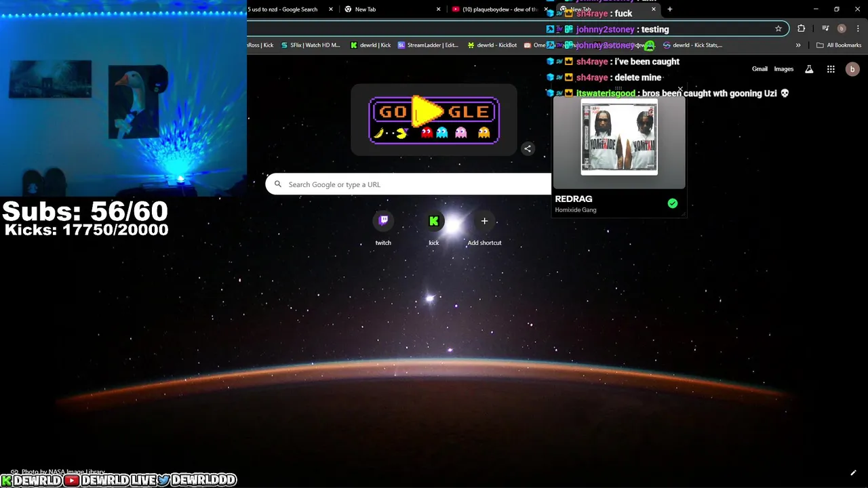This screenshot has width=868, height=488.
Task: Open the Chrome extensions puzzle icon
Action: coord(802,28)
